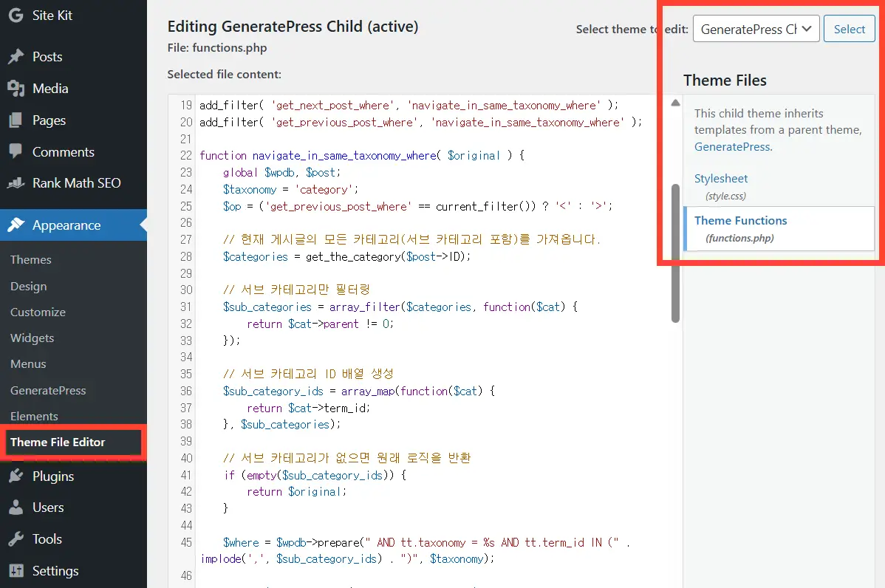Screen dimensions: 885x588
Task: Click the Tools wrench icon
Action: click(x=16, y=539)
